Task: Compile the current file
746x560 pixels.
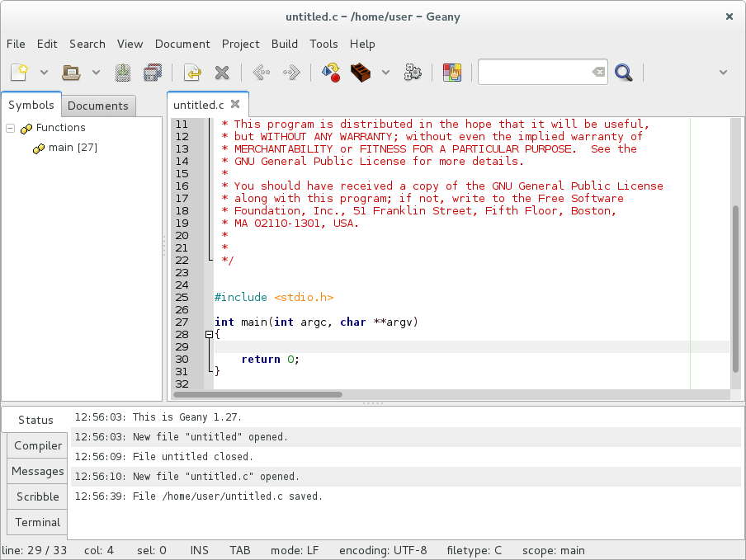Action: pyautogui.click(x=331, y=73)
